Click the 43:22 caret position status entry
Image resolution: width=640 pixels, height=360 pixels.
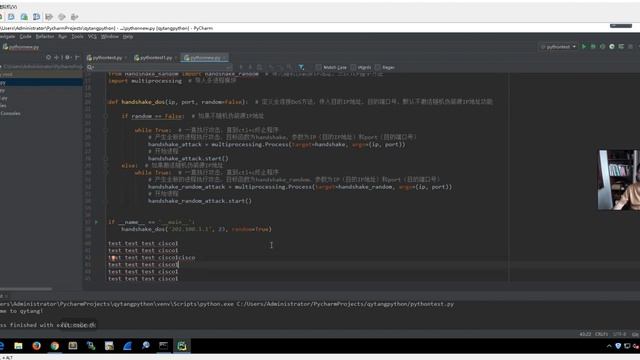tap(585, 334)
